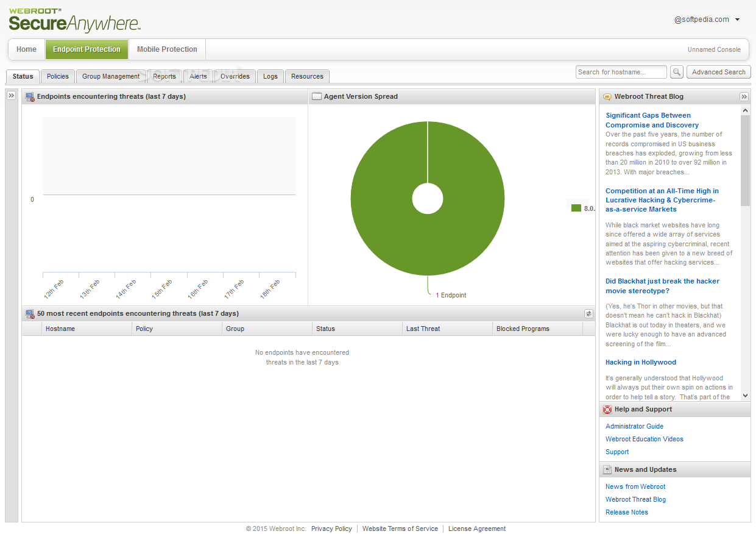This screenshot has height=534, width=756.
Task: Open the Privacy Policy footer link
Action: tap(331, 529)
